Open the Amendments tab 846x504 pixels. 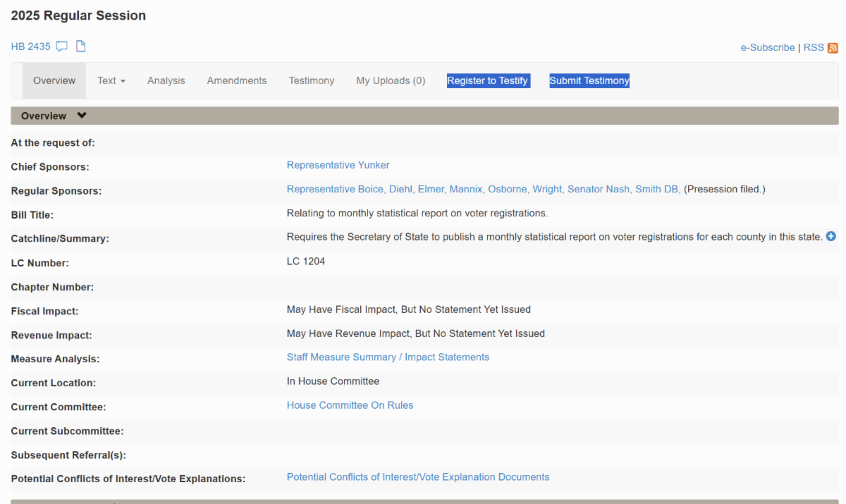click(x=237, y=80)
